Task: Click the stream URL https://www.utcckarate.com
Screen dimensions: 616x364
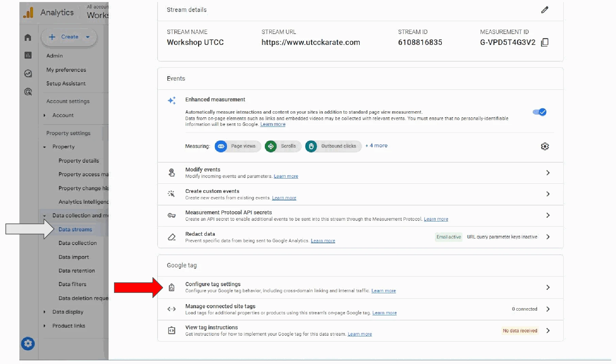Action: 311,43
